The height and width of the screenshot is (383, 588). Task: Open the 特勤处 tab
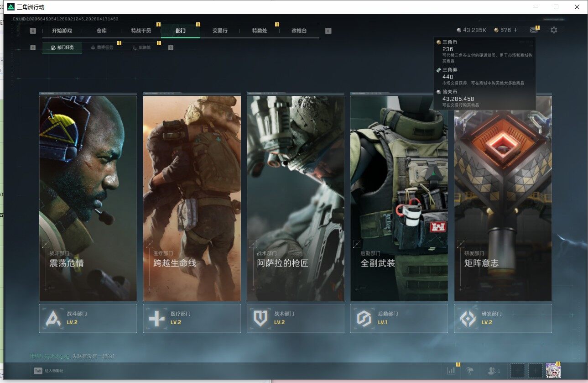tap(260, 31)
